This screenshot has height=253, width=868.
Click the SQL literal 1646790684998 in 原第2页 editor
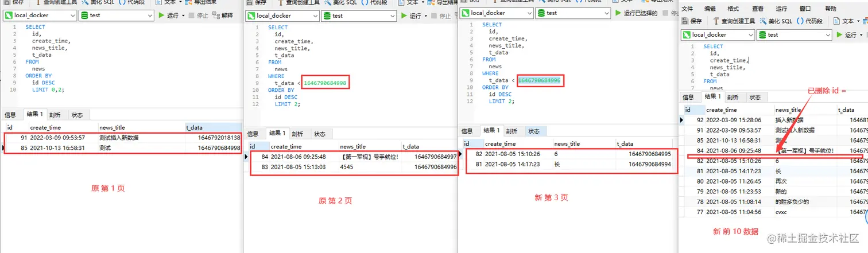(324, 84)
